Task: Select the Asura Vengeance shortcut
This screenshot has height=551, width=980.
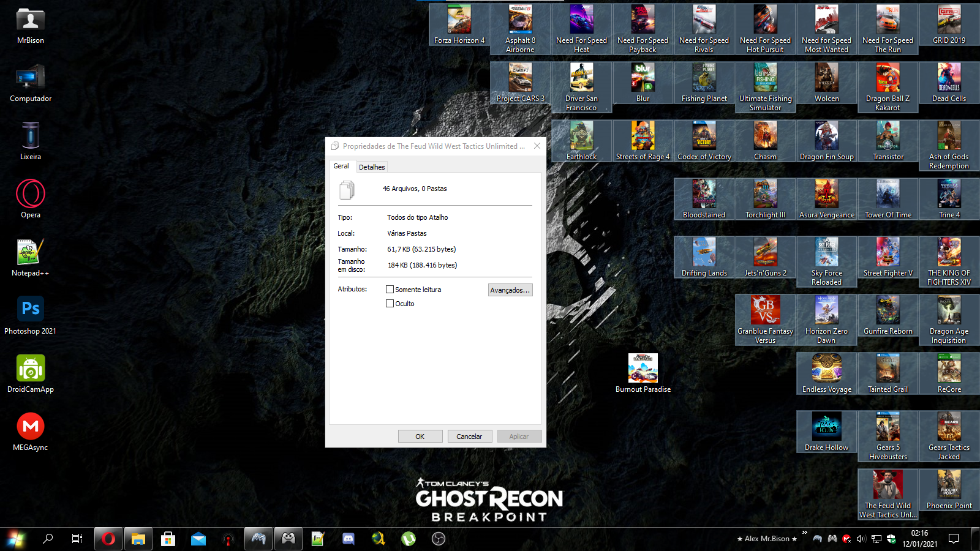Action: (826, 200)
